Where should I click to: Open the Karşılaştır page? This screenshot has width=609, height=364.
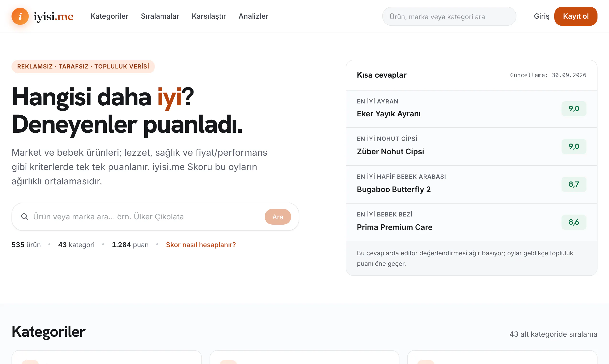(x=209, y=16)
